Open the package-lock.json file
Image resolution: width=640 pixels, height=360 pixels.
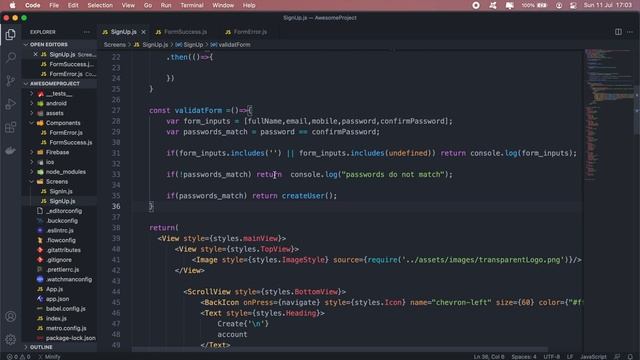tap(70, 338)
